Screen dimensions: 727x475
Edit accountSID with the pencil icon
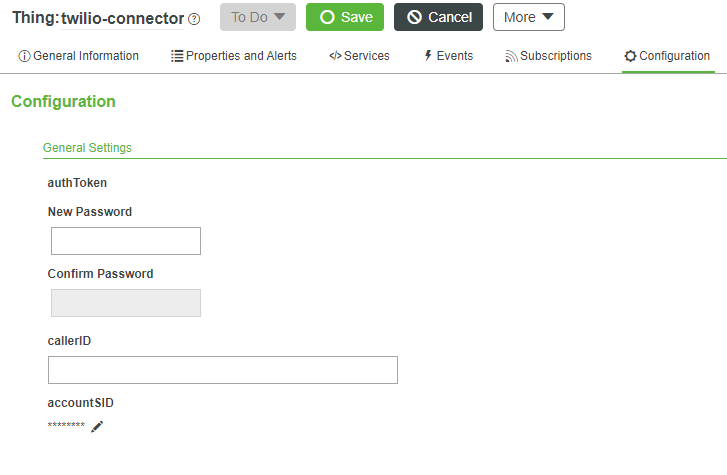coord(97,427)
